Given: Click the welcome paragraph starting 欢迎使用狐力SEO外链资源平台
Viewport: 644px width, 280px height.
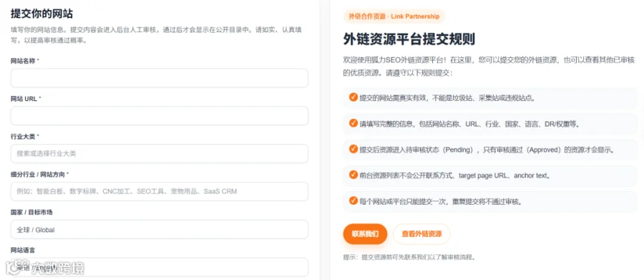Looking at the screenshot, I should click(489, 67).
